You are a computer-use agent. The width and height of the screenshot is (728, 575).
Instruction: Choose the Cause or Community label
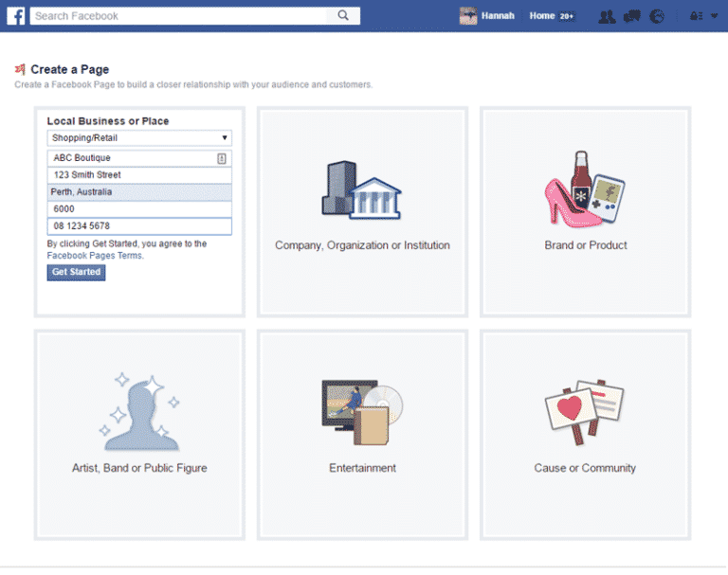pos(585,468)
